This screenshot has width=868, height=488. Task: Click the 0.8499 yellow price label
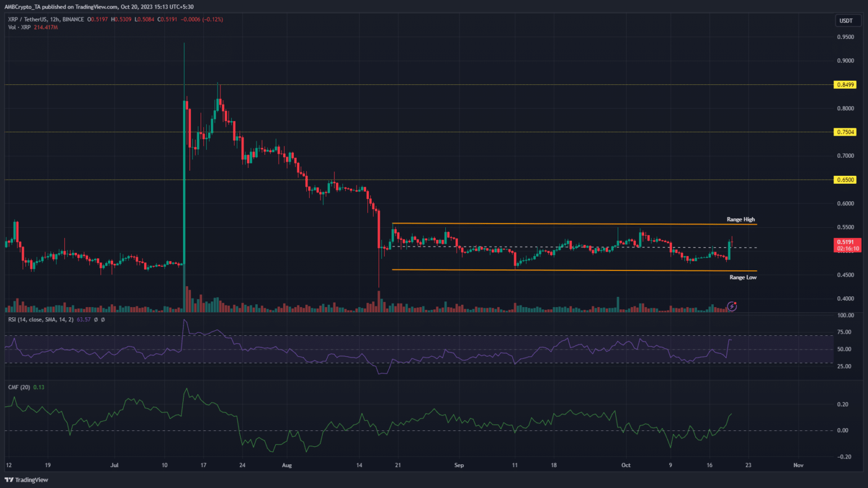845,85
